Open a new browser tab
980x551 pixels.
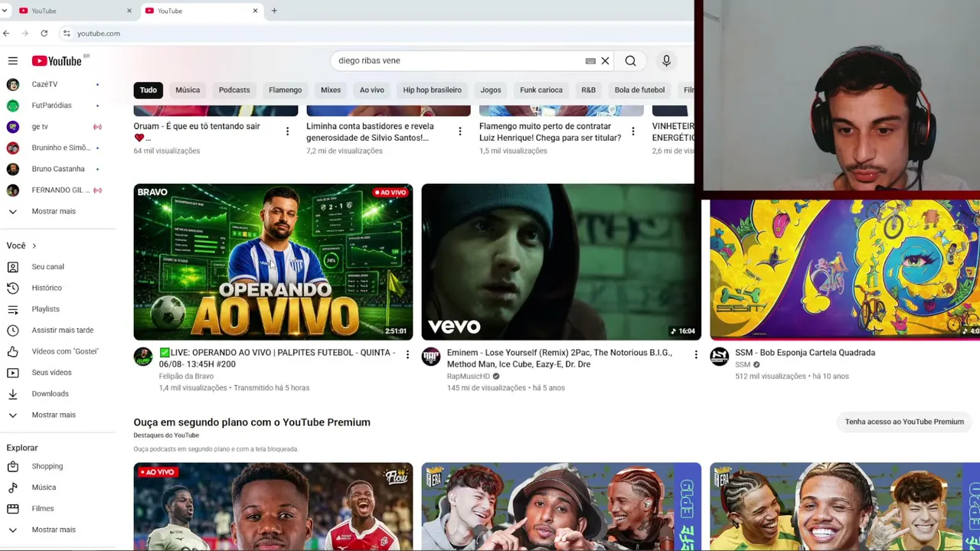(x=274, y=11)
